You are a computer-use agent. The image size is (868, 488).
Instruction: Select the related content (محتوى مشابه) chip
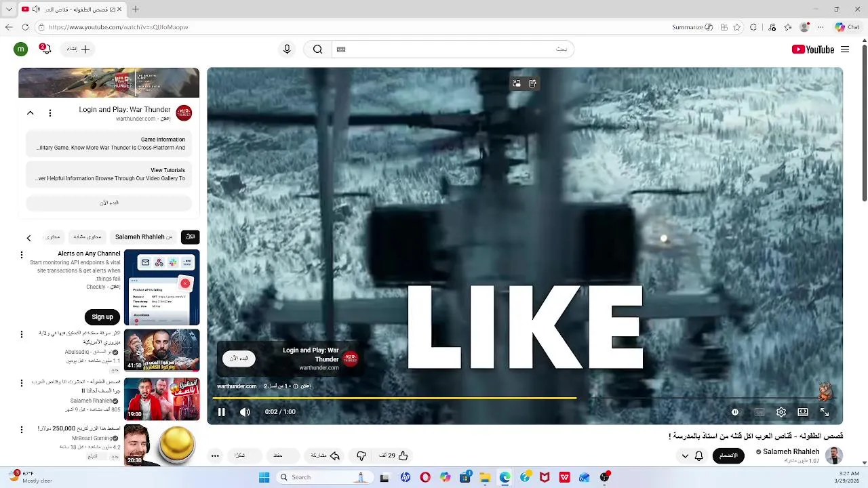click(x=87, y=237)
